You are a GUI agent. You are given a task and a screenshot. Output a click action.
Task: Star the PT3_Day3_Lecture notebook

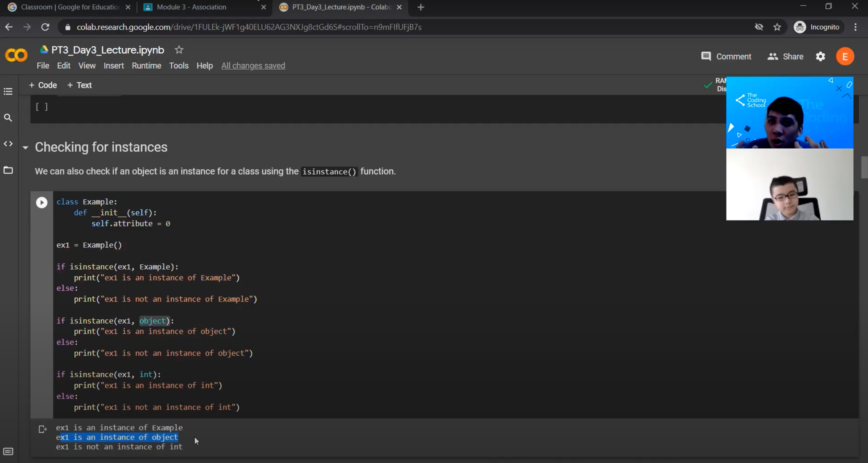coord(179,50)
